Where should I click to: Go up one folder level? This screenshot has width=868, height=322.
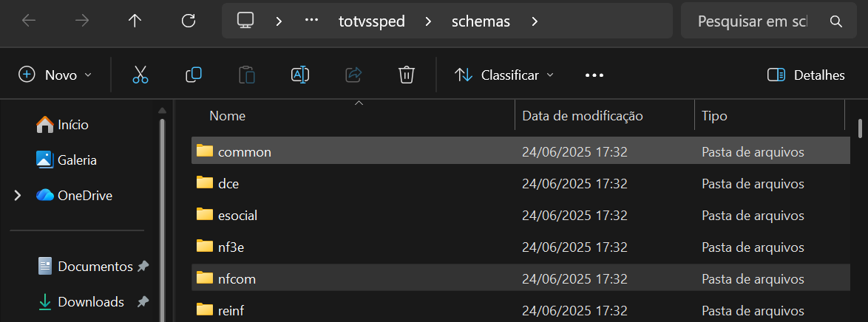(135, 21)
